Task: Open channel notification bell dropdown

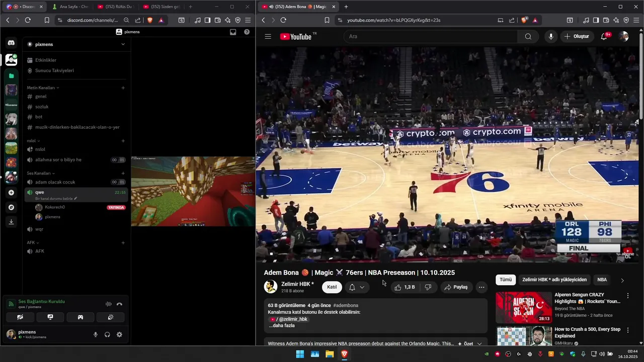Action: pyautogui.click(x=357, y=287)
